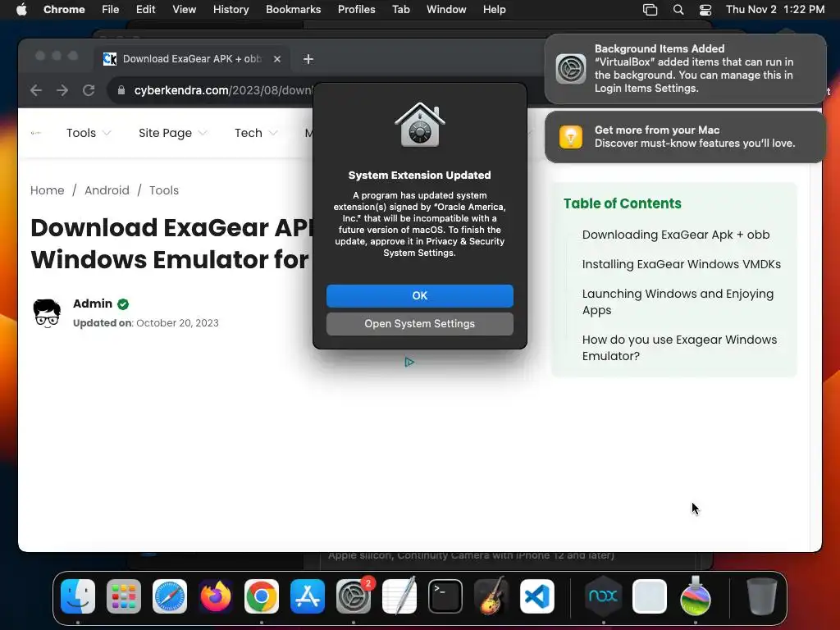Image resolution: width=840 pixels, height=630 pixels.
Task: Click the green verified badge beside Admin
Action: 123,304
